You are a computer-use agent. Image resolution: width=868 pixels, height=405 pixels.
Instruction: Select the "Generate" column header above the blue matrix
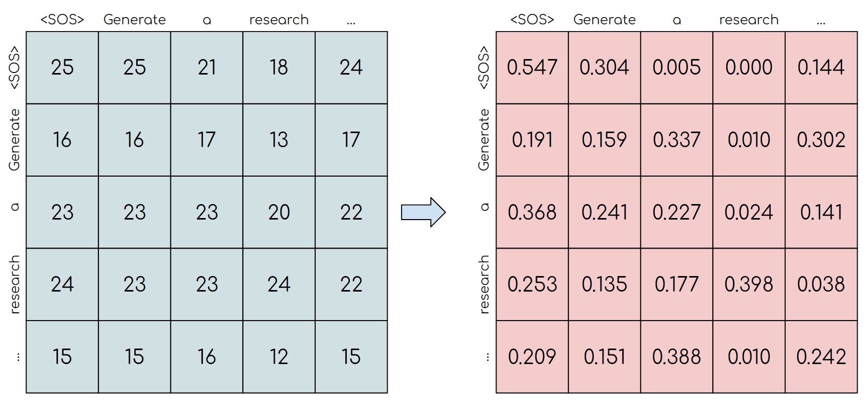135,20
